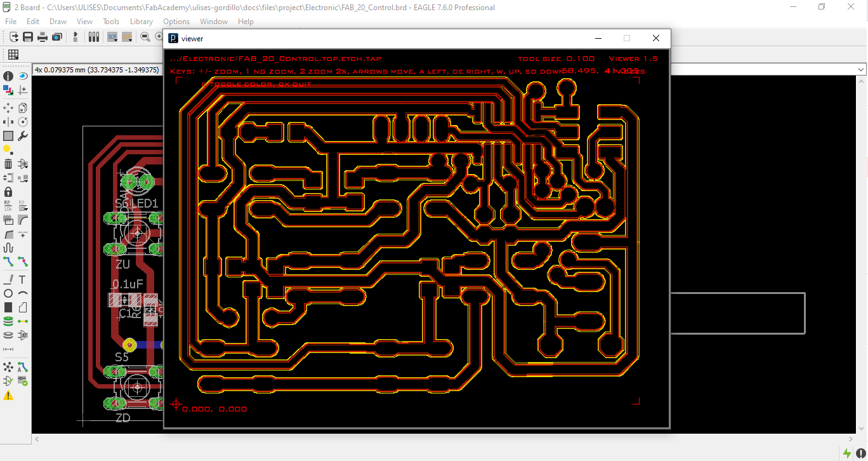This screenshot has width=868, height=461.
Task: Open the Help menu
Action: pos(246,22)
